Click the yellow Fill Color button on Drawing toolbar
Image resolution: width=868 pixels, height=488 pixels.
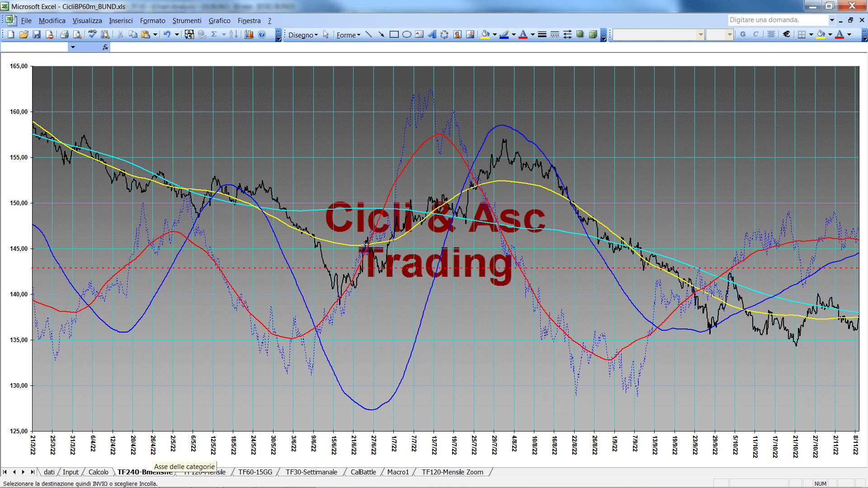pyautogui.click(x=485, y=34)
